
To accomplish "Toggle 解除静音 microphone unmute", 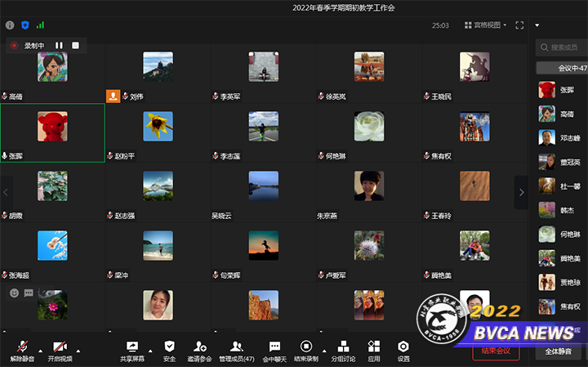I will tap(22, 349).
